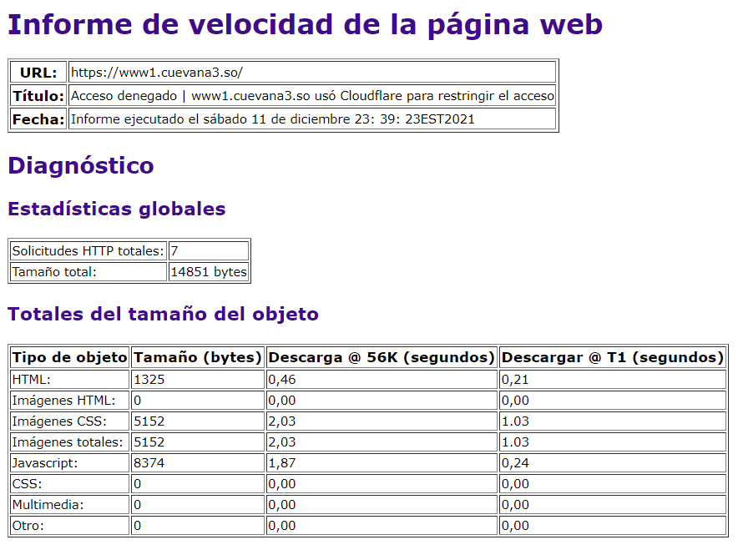The image size is (743, 560).
Task: Select the "Descargar @ T1 (segundos)" column header
Action: click(613, 358)
